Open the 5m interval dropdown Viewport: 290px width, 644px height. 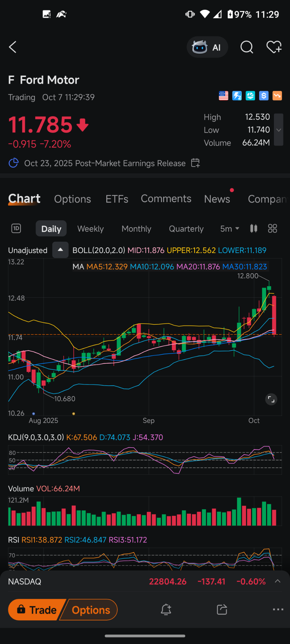tap(230, 229)
